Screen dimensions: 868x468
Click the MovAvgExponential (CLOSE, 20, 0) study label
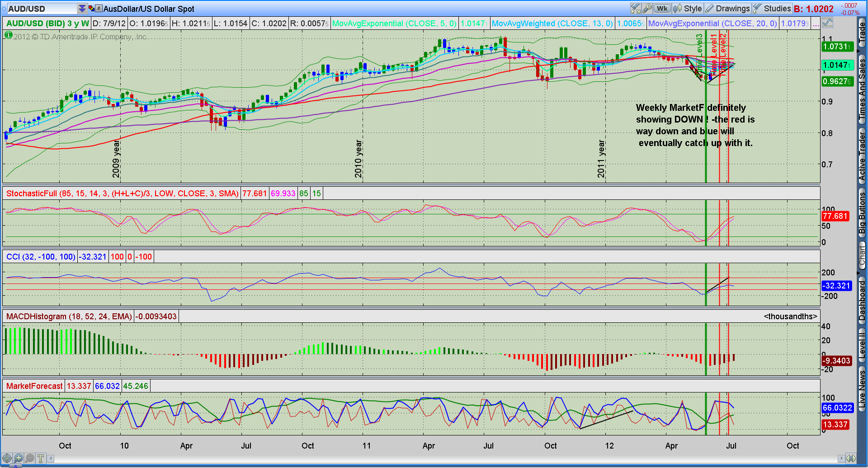coord(712,24)
